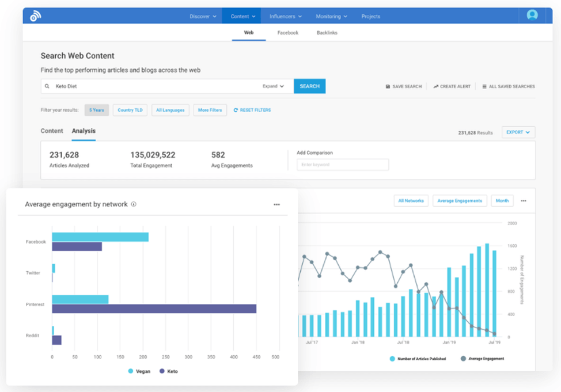Open the Discover dropdown menu
Image resolution: width=561 pixels, height=392 pixels.
click(203, 17)
